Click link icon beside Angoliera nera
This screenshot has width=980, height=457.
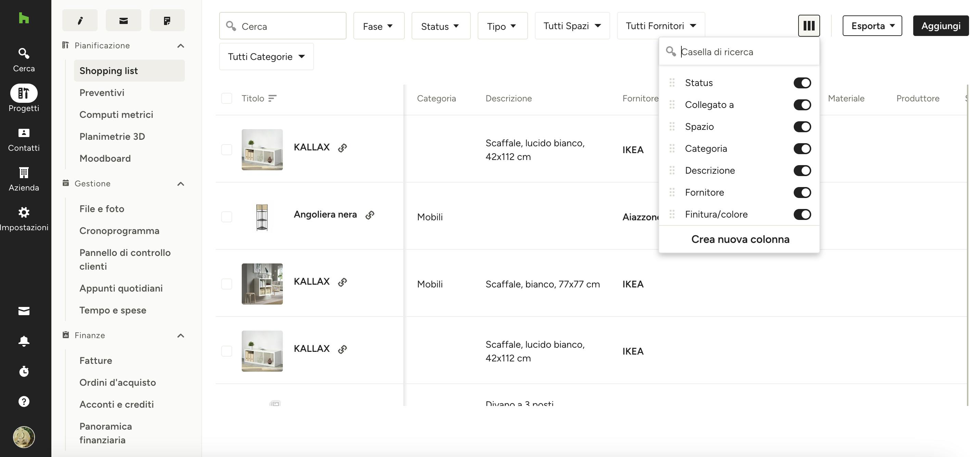point(370,215)
